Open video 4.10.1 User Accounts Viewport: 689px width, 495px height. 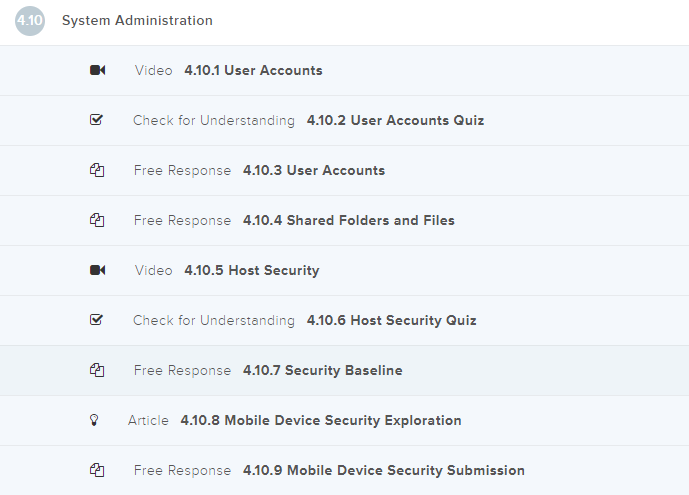[x=253, y=71]
